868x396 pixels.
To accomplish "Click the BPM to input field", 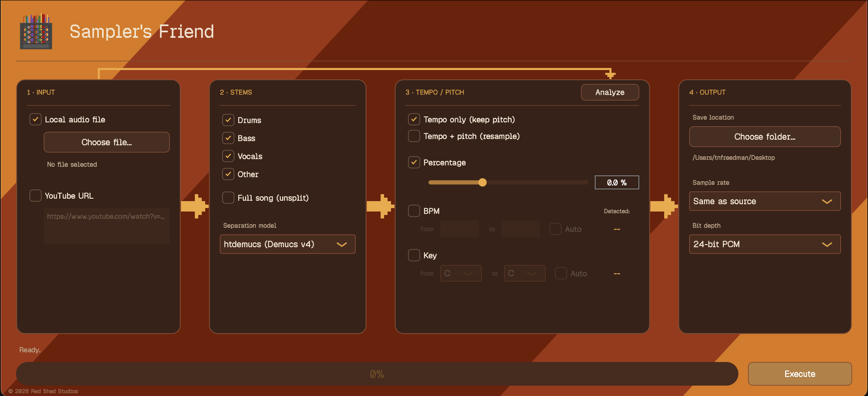I will (521, 229).
